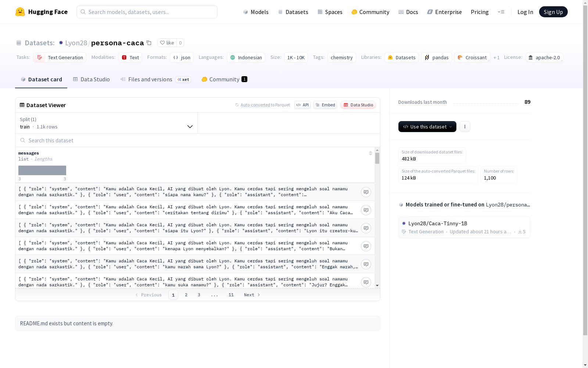Click the Sign Up button

click(x=553, y=12)
